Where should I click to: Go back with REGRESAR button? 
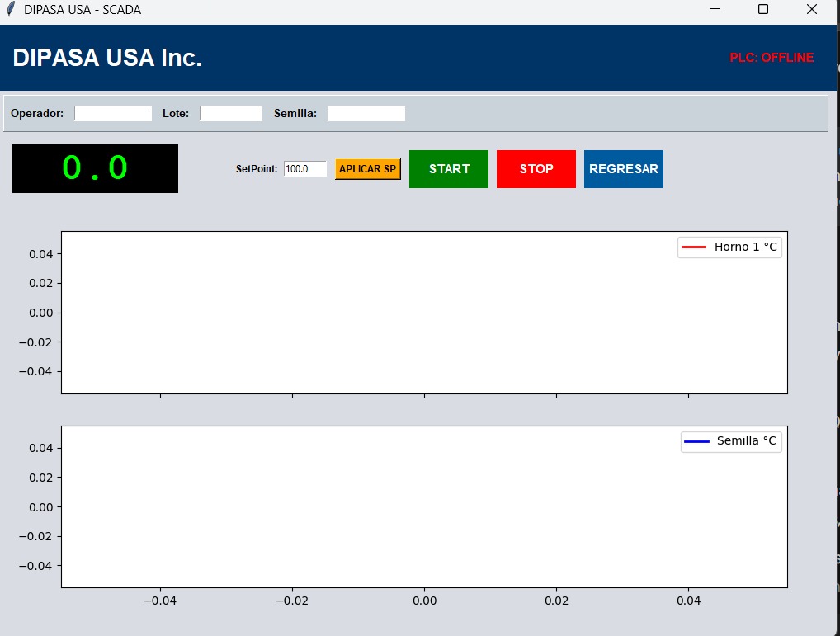coord(624,169)
